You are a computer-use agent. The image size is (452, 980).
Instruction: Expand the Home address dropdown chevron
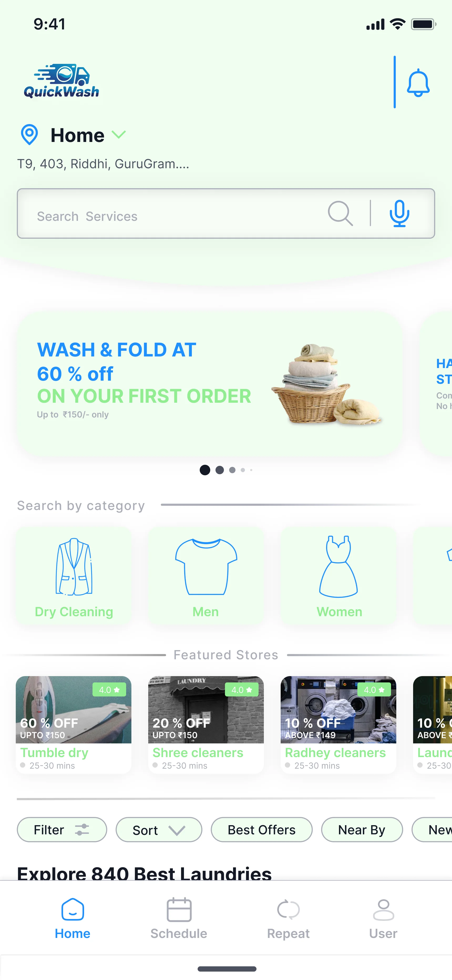(119, 135)
